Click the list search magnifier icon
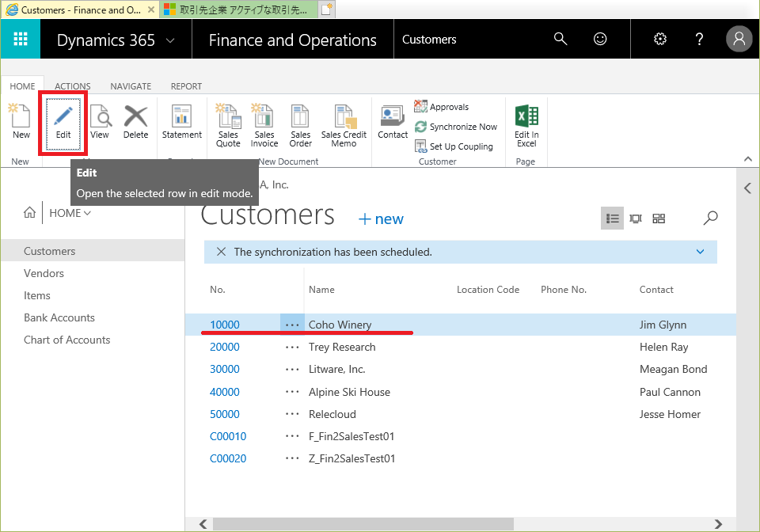Image resolution: width=760 pixels, height=532 pixels. [x=710, y=218]
